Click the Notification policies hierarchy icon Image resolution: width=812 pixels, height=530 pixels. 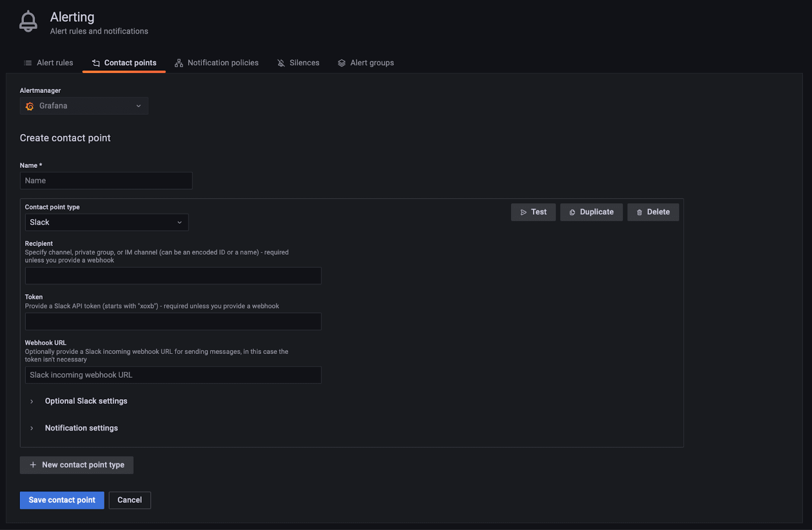pos(179,63)
